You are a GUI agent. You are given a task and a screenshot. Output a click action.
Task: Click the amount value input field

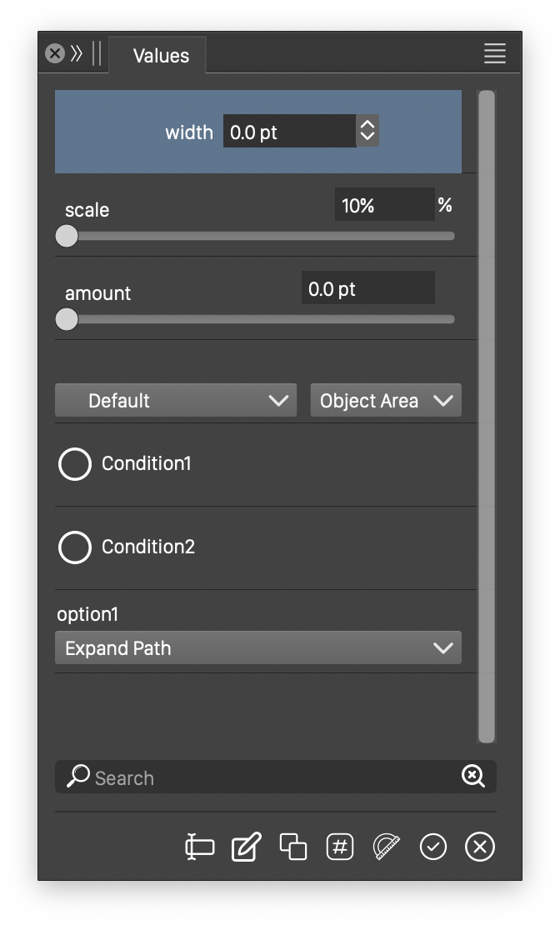click(367, 288)
